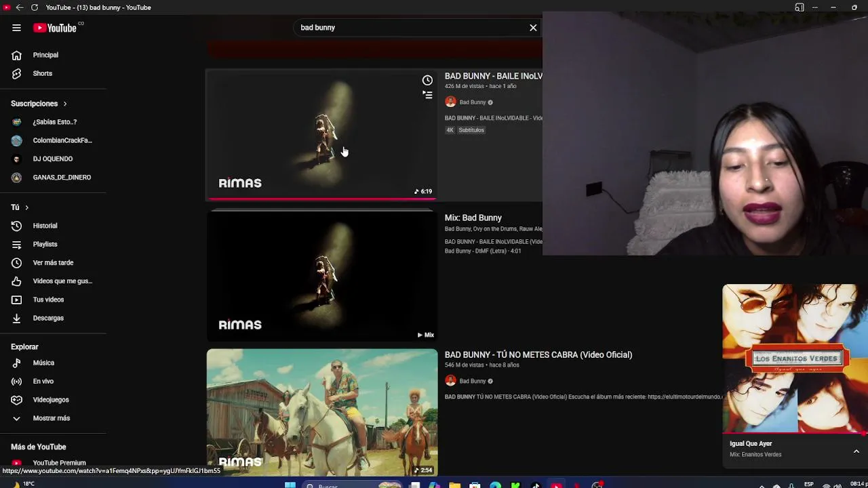The width and height of the screenshot is (868, 488).
Task: Open Playlists in sidebar
Action: point(53,244)
